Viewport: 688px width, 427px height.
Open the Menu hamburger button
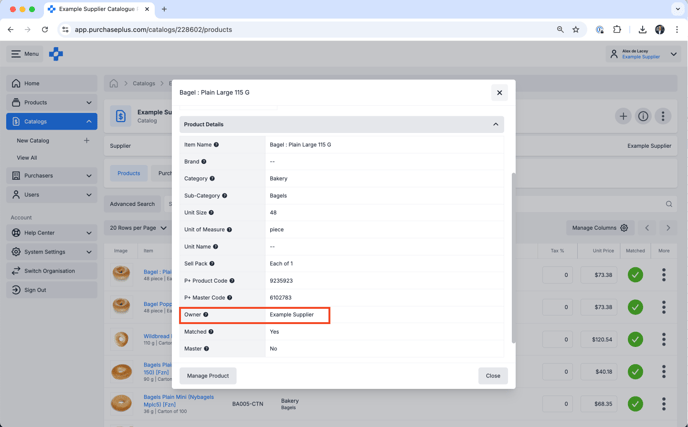[x=25, y=54]
